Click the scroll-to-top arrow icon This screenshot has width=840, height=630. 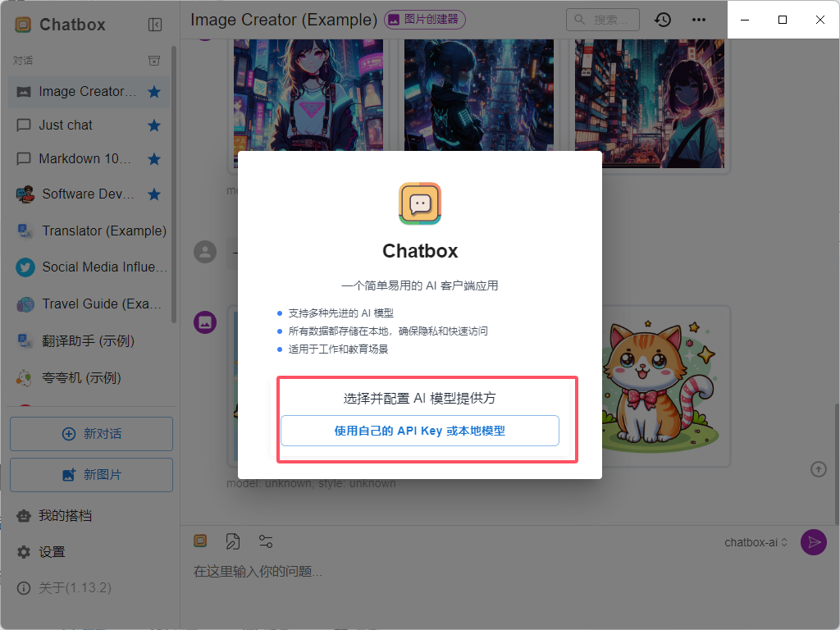click(818, 469)
